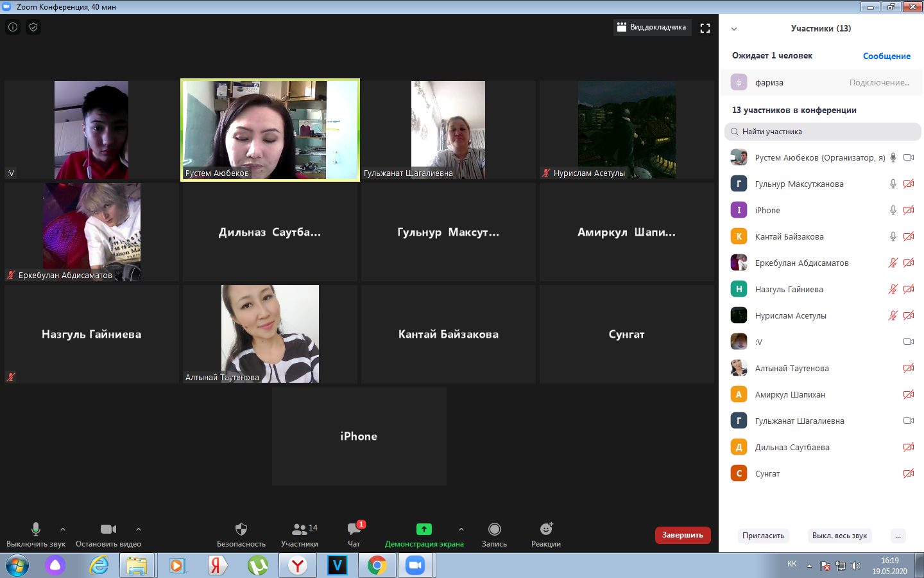The width and height of the screenshot is (924, 578).
Task: Enter full screen mode icon
Action: [x=705, y=28]
